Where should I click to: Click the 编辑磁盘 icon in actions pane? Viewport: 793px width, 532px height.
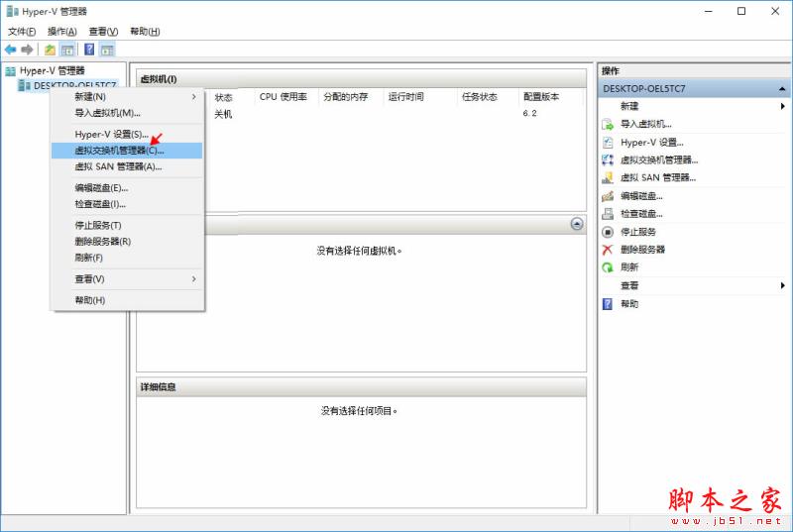[x=608, y=196]
